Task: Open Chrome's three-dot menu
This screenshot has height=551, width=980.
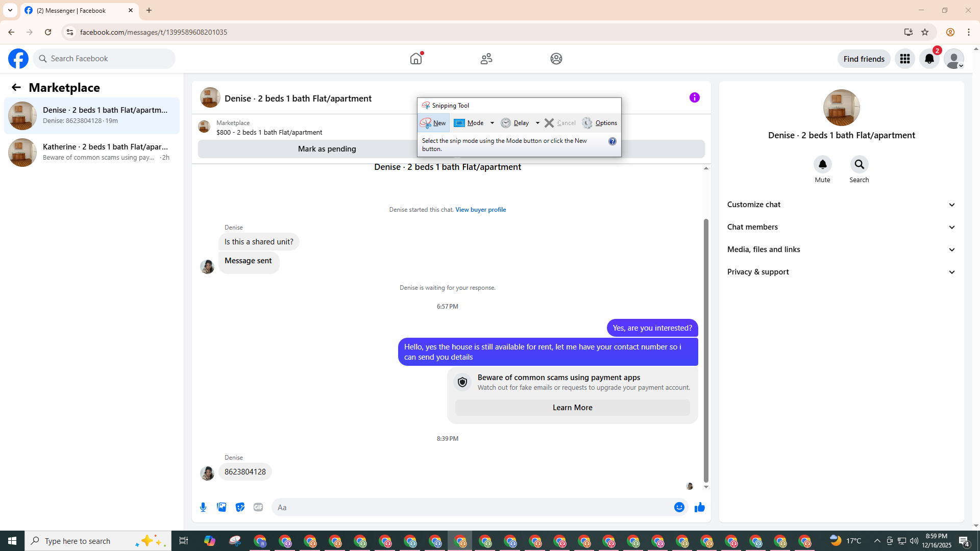Action: (x=969, y=32)
